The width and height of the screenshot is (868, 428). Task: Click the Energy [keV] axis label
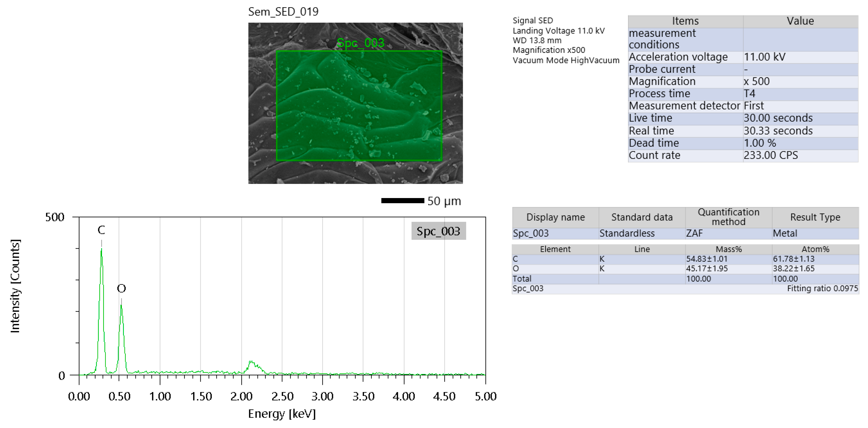click(282, 414)
